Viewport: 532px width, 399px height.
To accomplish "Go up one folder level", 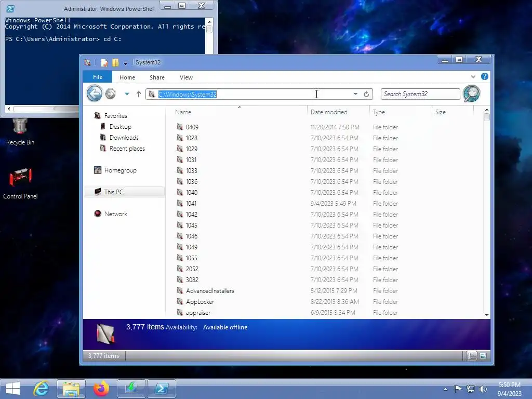I will pos(138,94).
